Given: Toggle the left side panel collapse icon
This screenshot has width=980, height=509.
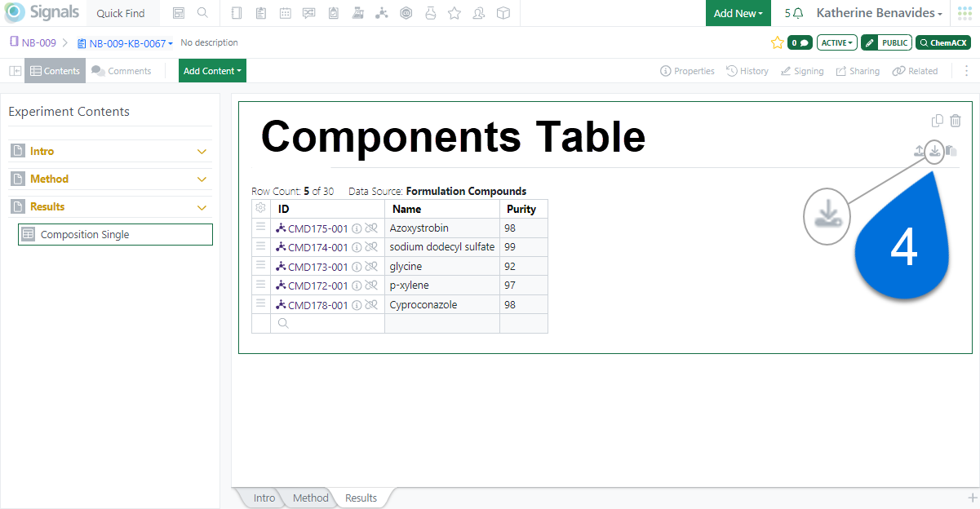Looking at the screenshot, I should [15, 71].
